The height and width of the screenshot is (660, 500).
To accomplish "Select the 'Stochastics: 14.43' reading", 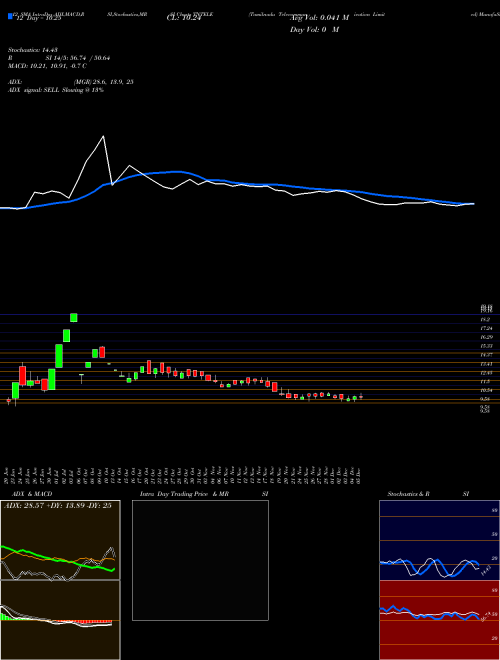I will coord(35,50).
